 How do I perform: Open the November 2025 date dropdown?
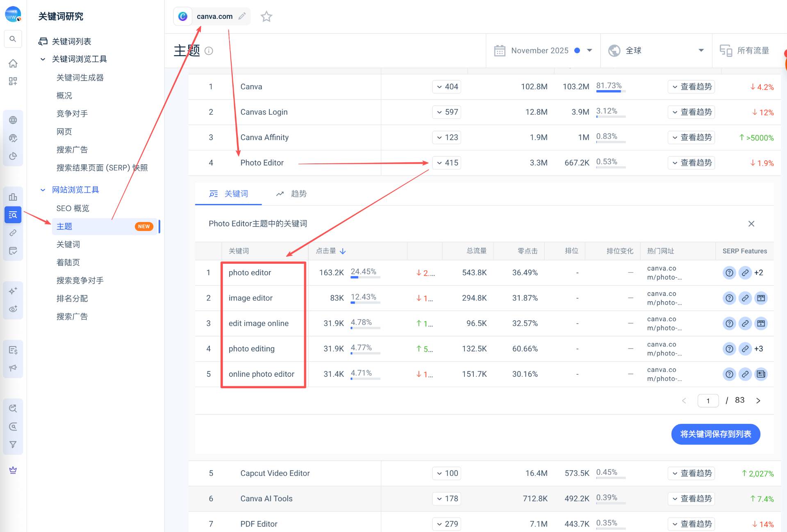543,50
